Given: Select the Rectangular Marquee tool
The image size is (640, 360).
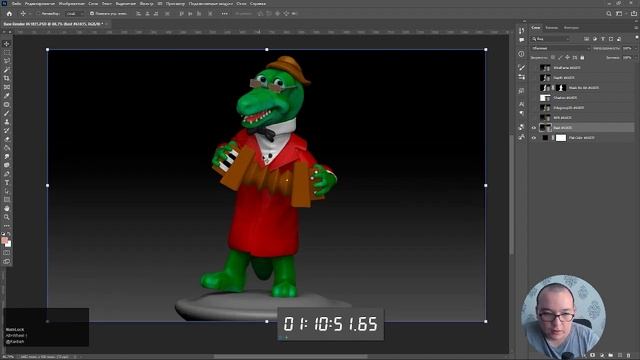Looking at the screenshot, I should (7, 53).
